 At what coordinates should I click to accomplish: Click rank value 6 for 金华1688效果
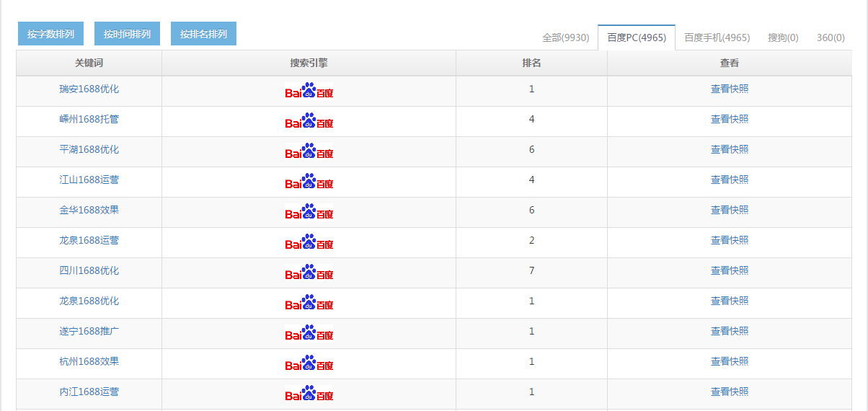coord(532,211)
